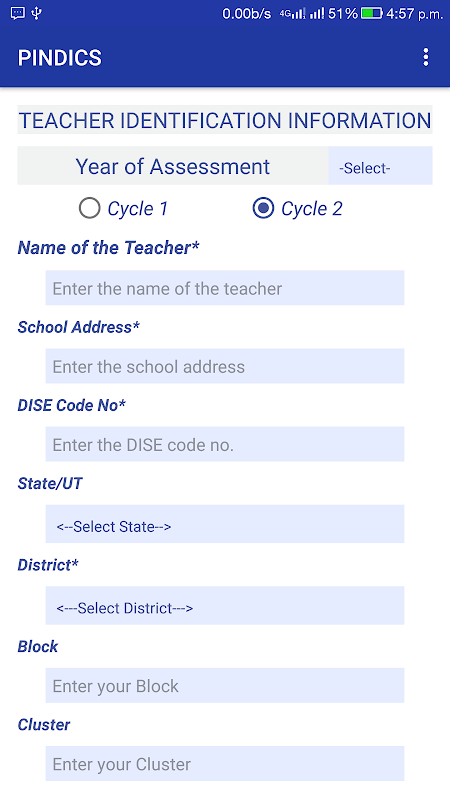Image resolution: width=450 pixels, height=800 pixels.
Task: Select the Cycle 1 radio button
Action: click(89, 209)
